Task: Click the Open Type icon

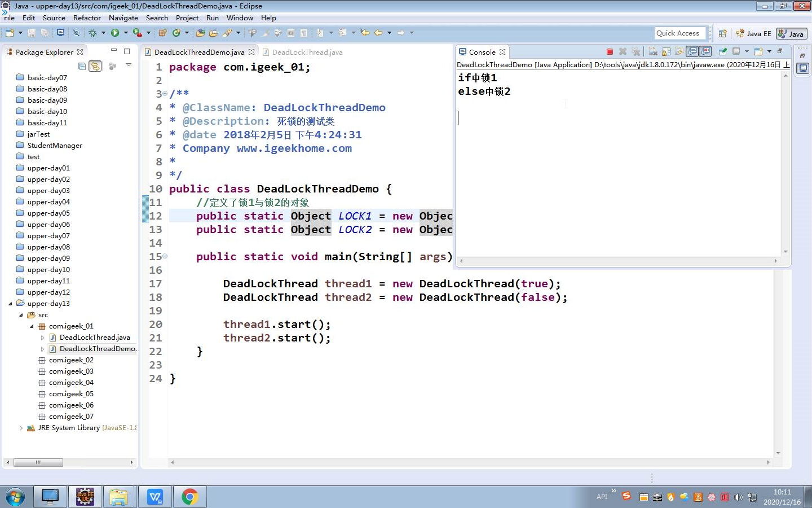Action: point(201,33)
